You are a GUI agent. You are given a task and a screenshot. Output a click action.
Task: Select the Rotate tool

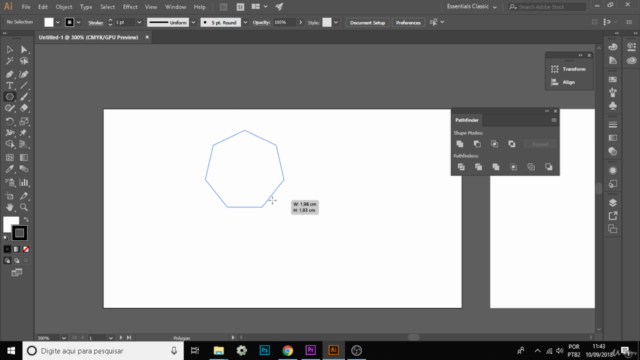10,121
